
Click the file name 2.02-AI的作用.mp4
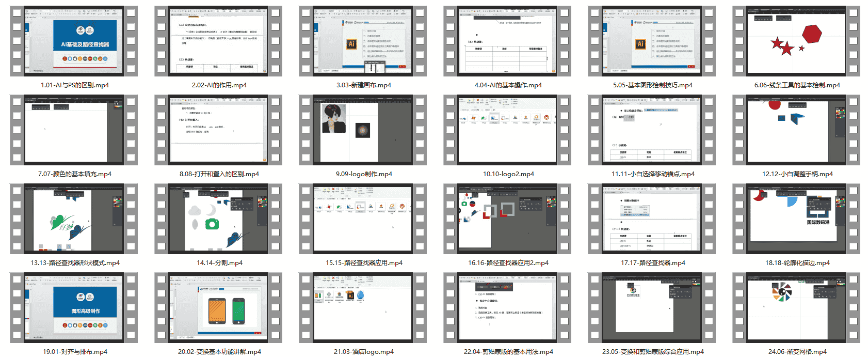(x=219, y=85)
